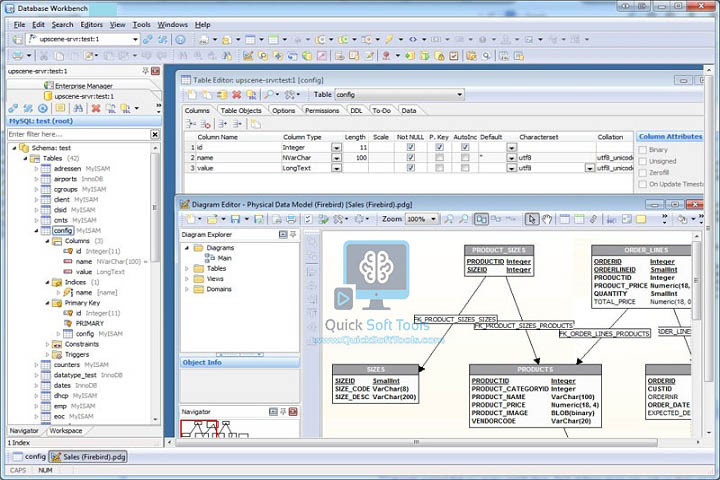
Task: Click the pin icon of Diagram Explorer panel
Action: [293, 234]
